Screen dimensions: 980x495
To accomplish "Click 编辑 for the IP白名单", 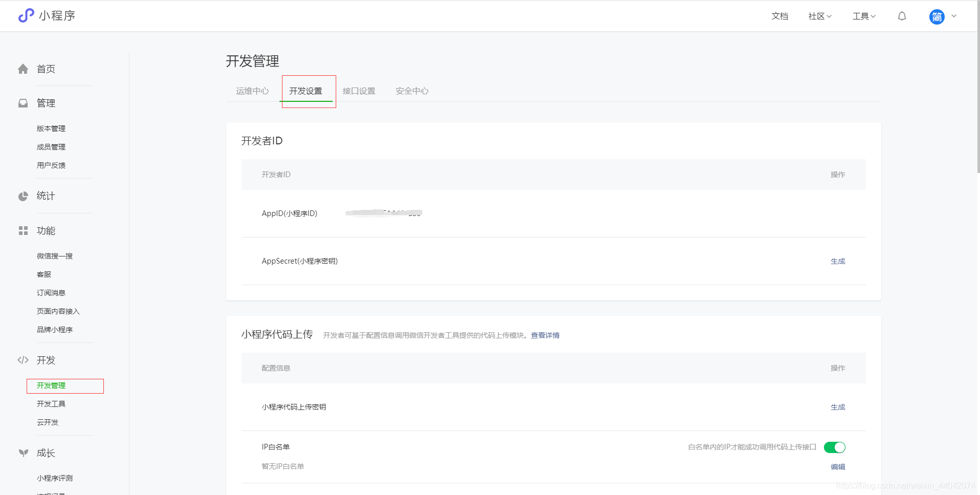I will [838, 467].
